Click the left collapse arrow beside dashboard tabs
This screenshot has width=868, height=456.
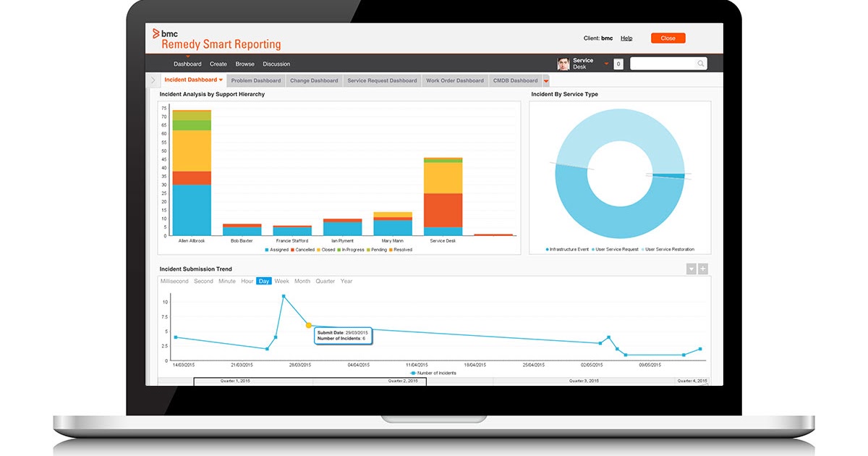pyautogui.click(x=153, y=80)
